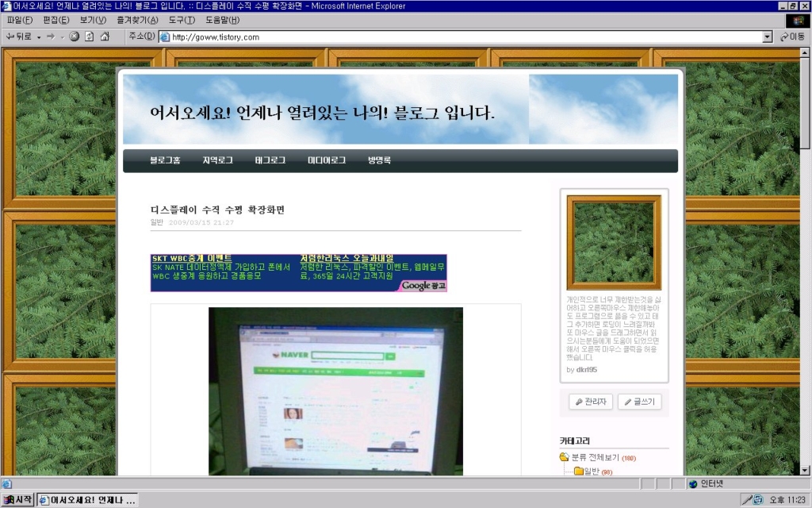Click the network monitor tray icon
The image size is (812, 508).
point(757,500)
